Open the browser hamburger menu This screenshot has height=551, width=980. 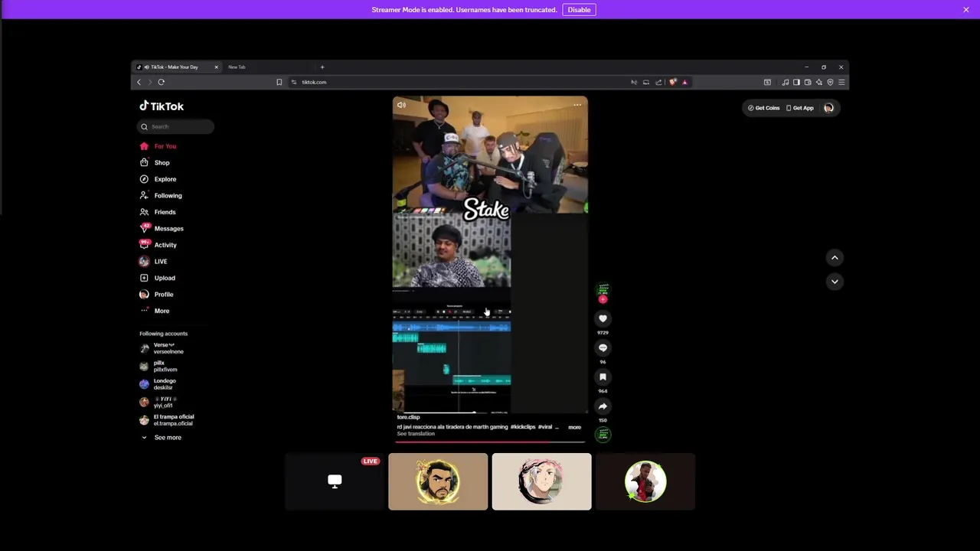[x=841, y=82]
